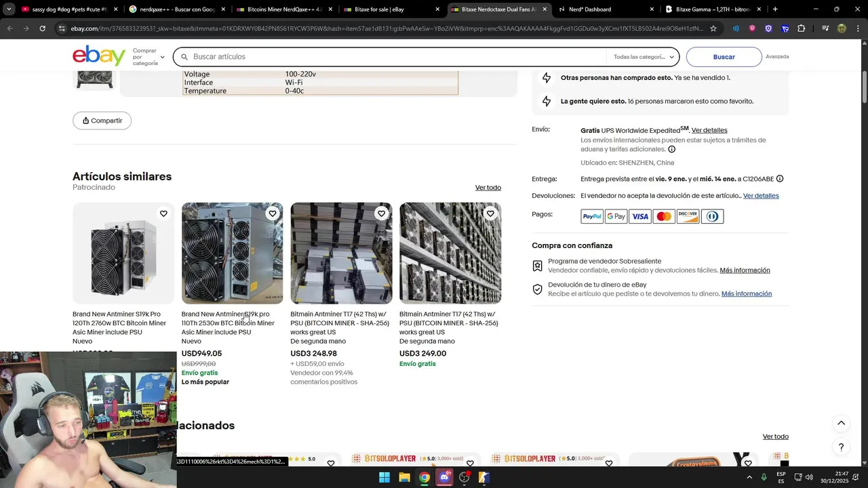Bookmark this page with the star
868x488 pixels.
point(713,28)
